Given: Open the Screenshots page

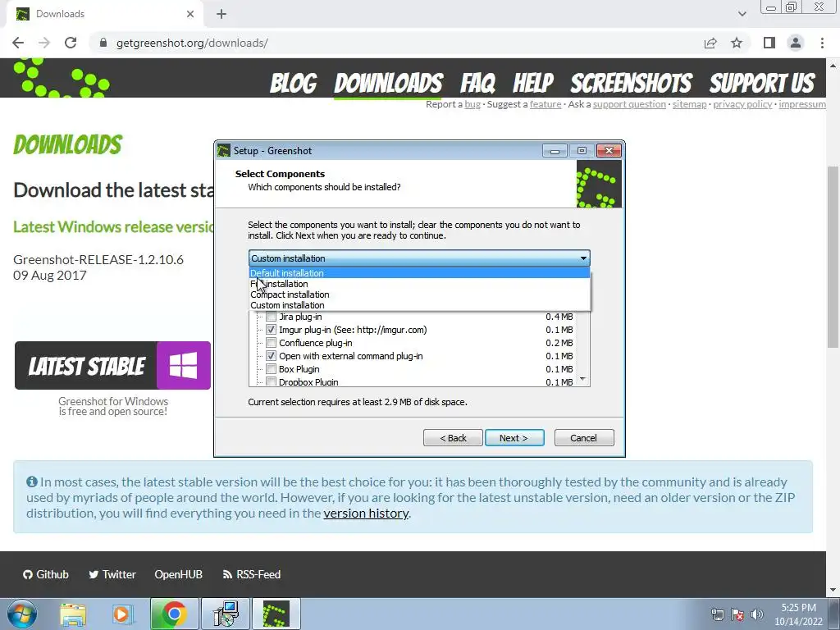Looking at the screenshot, I should (631, 84).
